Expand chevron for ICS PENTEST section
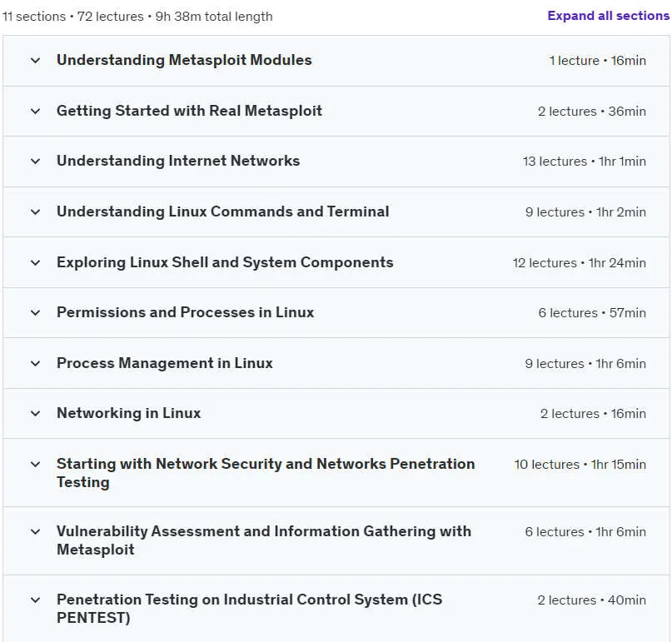672x642 pixels. coord(36,600)
